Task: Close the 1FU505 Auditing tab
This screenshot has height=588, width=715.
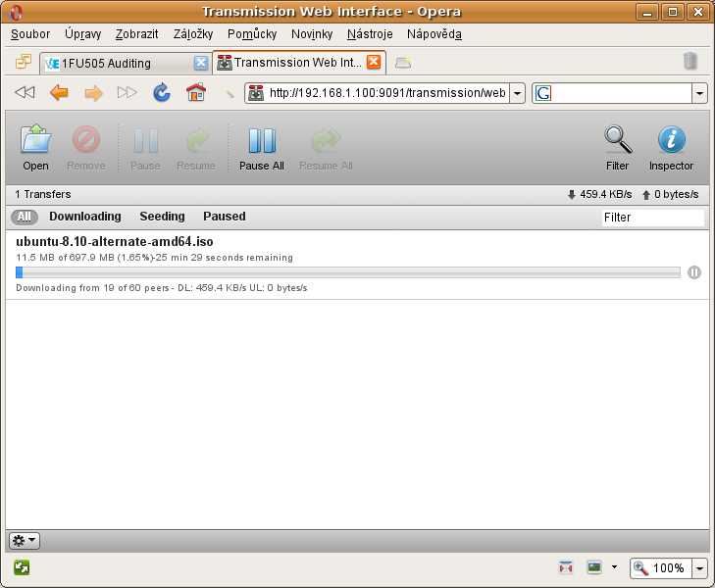Action: tap(201, 63)
